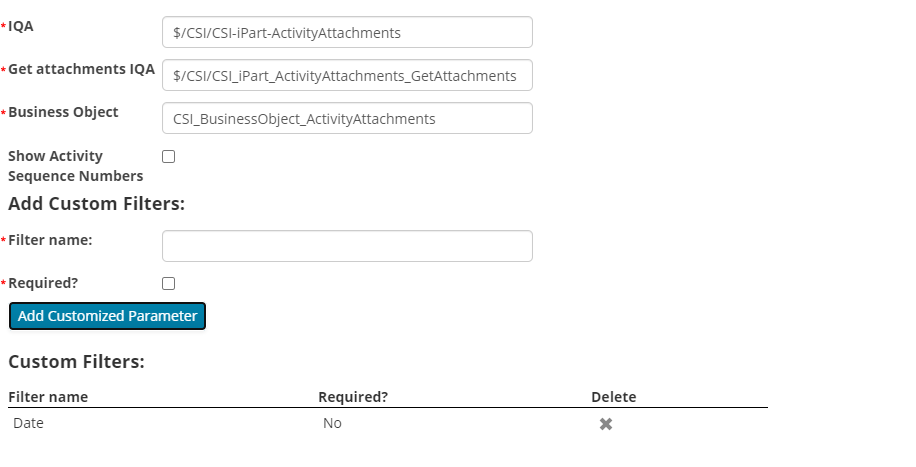Select the Date row in Custom Filters
The width and height of the screenshot is (916, 467).
[x=29, y=423]
